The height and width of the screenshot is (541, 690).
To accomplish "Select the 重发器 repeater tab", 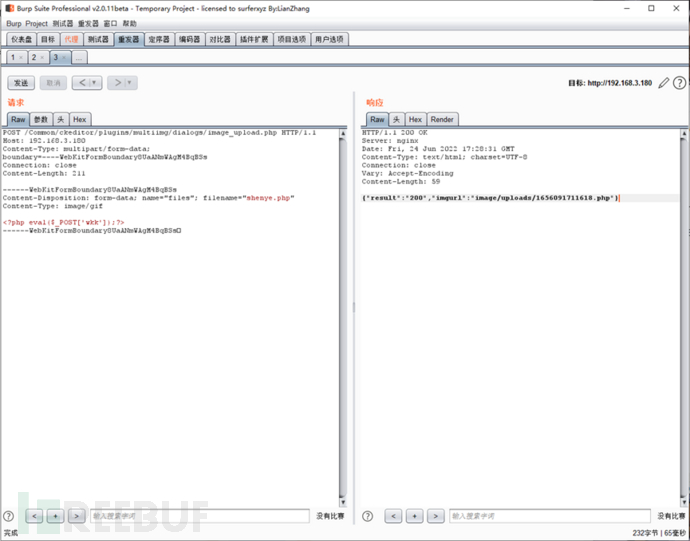I will click(128, 40).
